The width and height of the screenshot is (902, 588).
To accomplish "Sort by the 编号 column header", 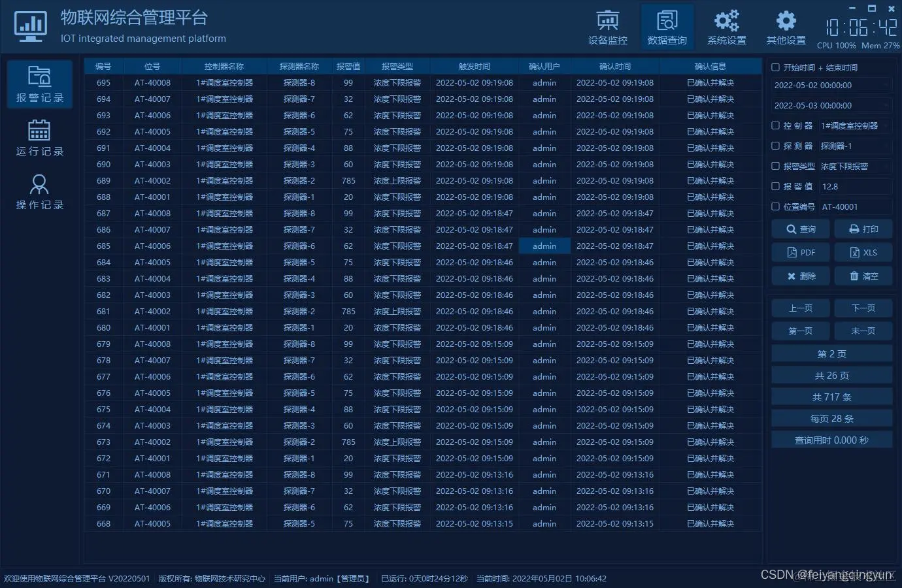I will coord(103,66).
